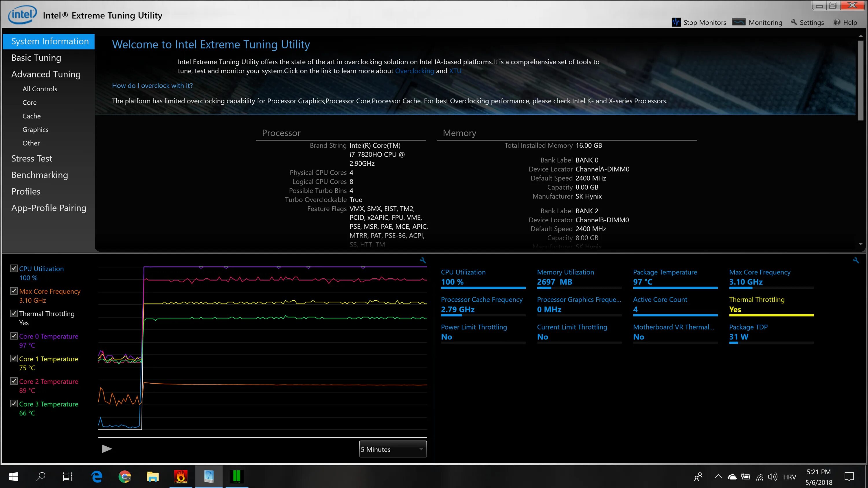Click the Stop Monitors waveform icon
Image resolution: width=868 pixels, height=488 pixels.
pyautogui.click(x=676, y=22)
